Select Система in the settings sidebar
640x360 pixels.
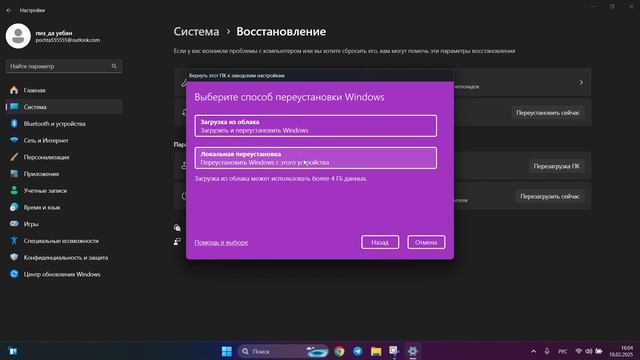pos(64,107)
